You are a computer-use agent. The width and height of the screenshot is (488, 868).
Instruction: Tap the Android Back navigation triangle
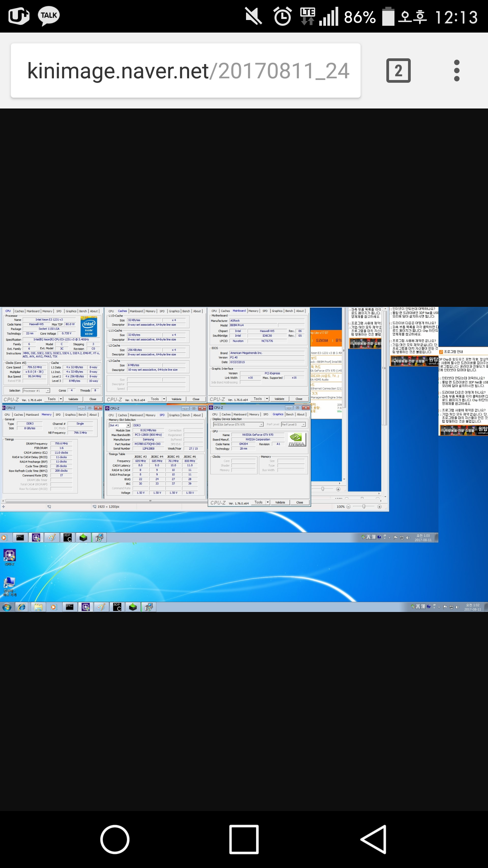point(374,839)
